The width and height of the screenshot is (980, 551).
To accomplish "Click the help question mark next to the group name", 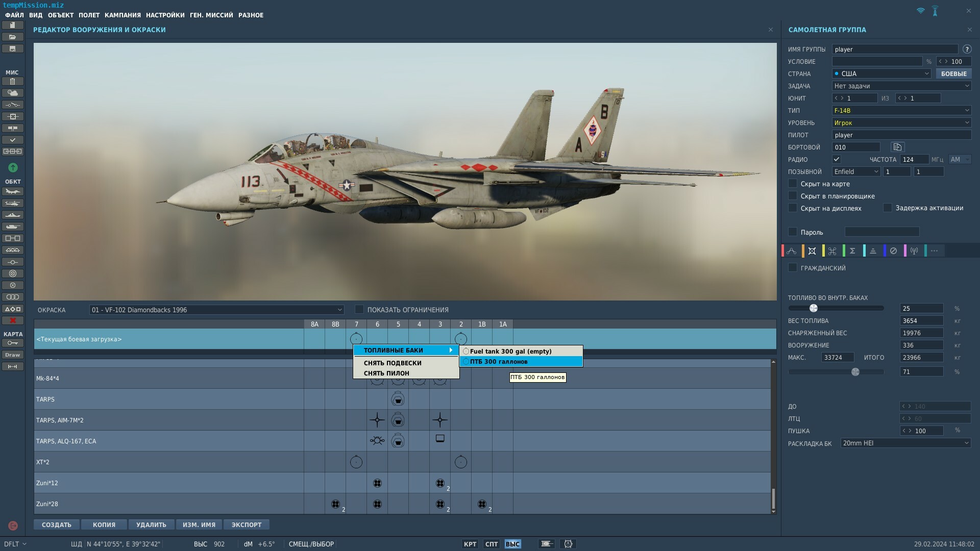I will [967, 49].
